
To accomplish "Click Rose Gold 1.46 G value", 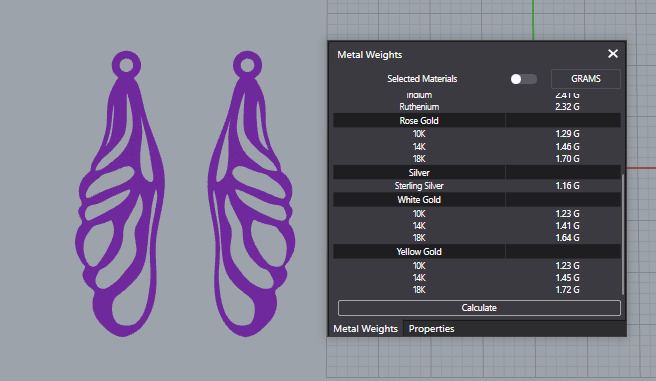I will click(567, 147).
